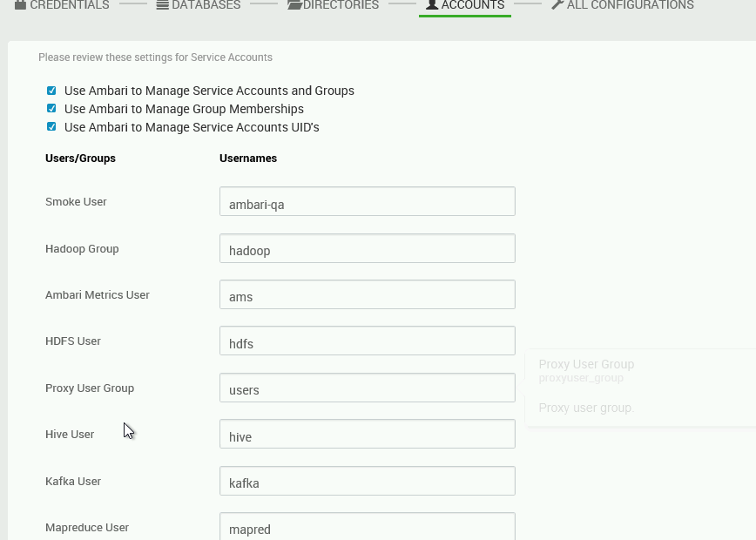Viewport: 756px width, 540px height.
Task: Click the Hadoop Group label
Action: [x=82, y=249]
